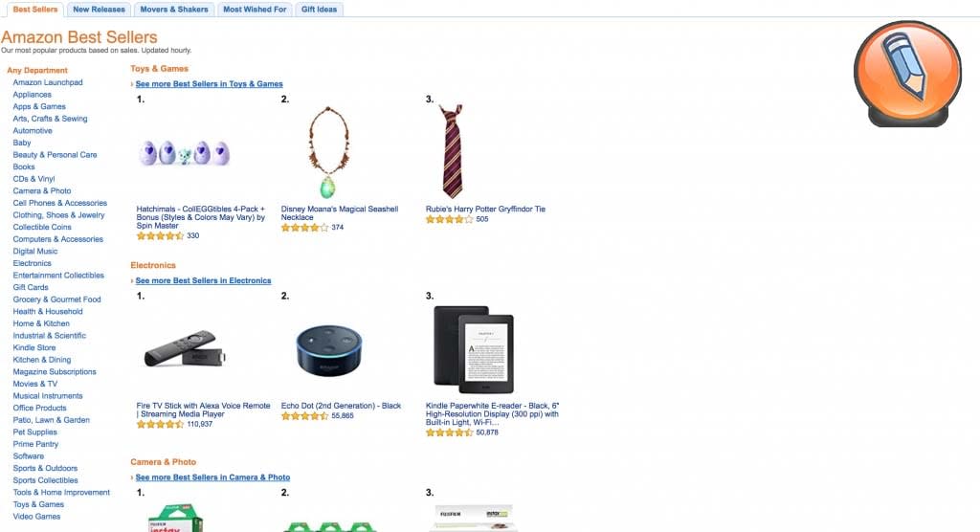Click the Moana Seashell Necklace image
This screenshot has width=980, height=532.
click(x=328, y=152)
